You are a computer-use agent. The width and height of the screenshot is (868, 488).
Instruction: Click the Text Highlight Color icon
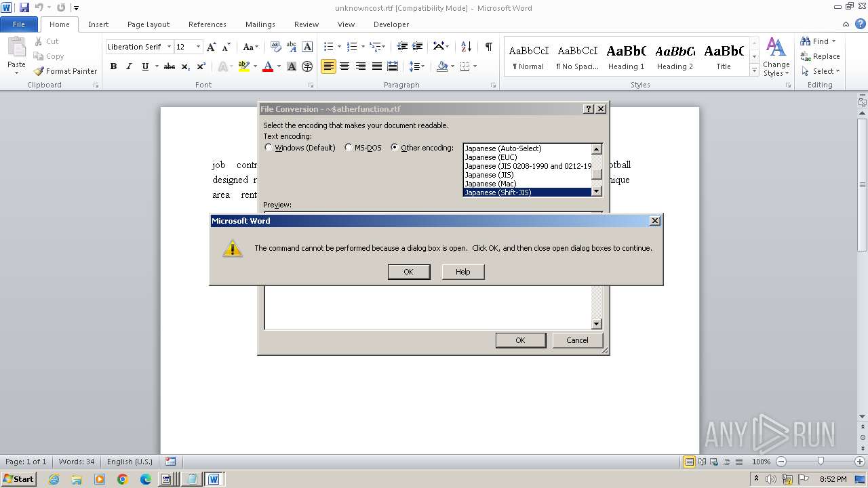click(x=243, y=66)
